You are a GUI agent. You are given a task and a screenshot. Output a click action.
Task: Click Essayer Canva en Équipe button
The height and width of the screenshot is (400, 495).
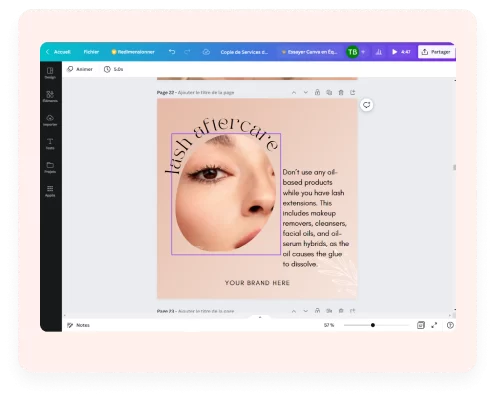(310, 52)
